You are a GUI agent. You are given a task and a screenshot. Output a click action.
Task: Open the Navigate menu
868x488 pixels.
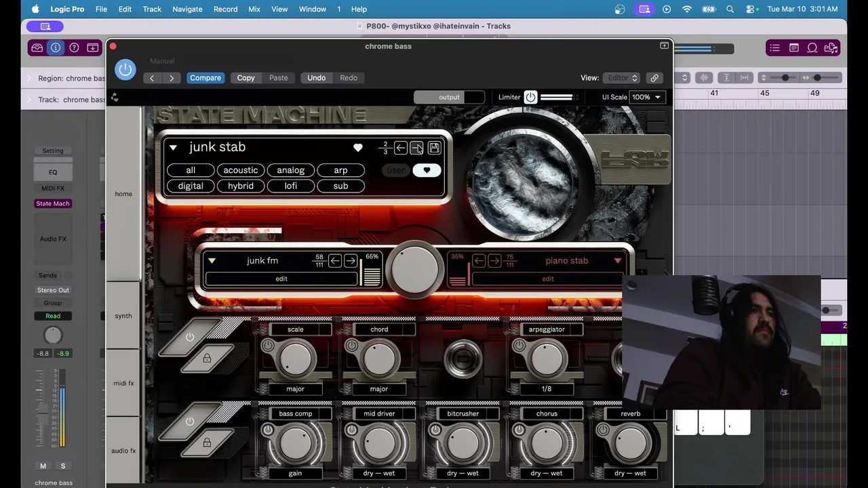[x=187, y=9]
